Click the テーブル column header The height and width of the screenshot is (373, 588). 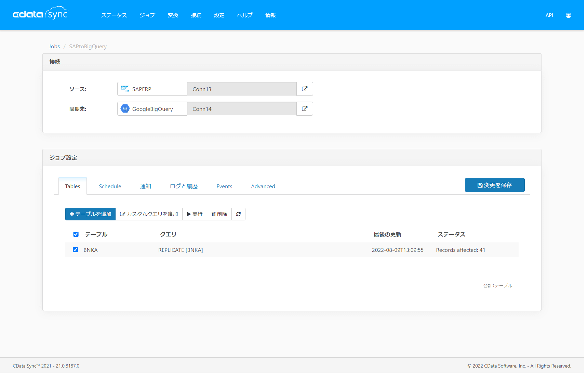coord(96,234)
